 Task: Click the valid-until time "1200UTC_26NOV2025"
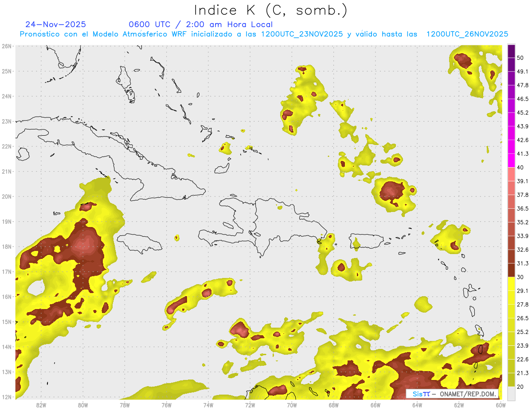point(467,34)
